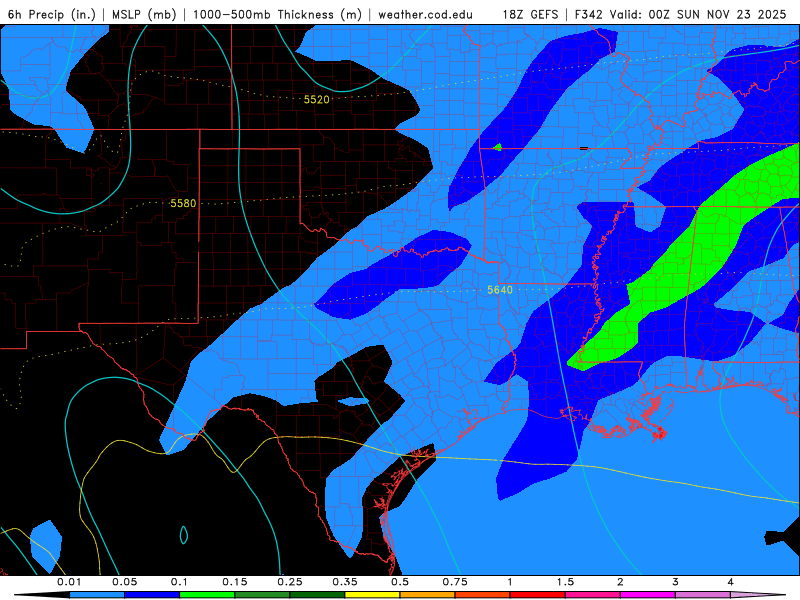Click the 0.1 legend value
The height and width of the screenshot is (600, 800).
(180, 582)
